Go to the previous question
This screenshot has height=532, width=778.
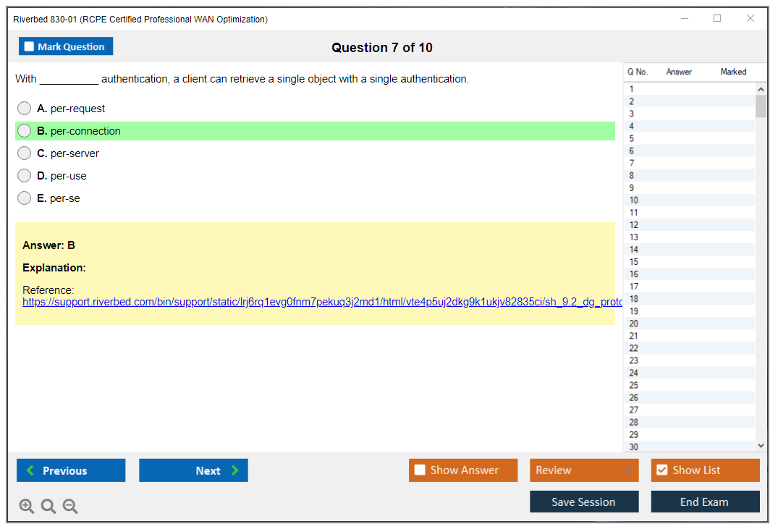coord(71,470)
